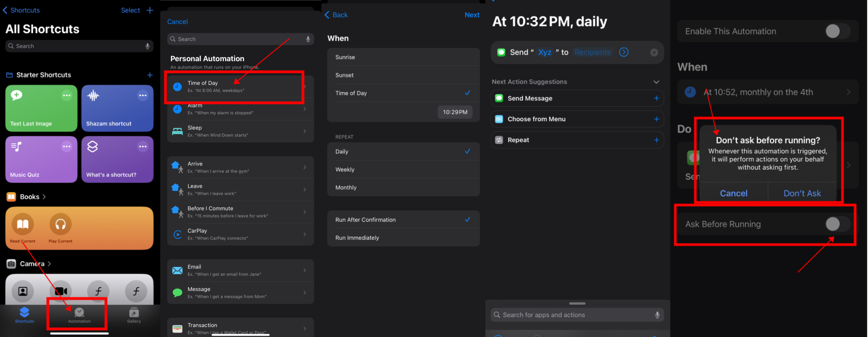This screenshot has width=868, height=337.
Task: Click the All Shortcuts search field
Action: tap(79, 46)
